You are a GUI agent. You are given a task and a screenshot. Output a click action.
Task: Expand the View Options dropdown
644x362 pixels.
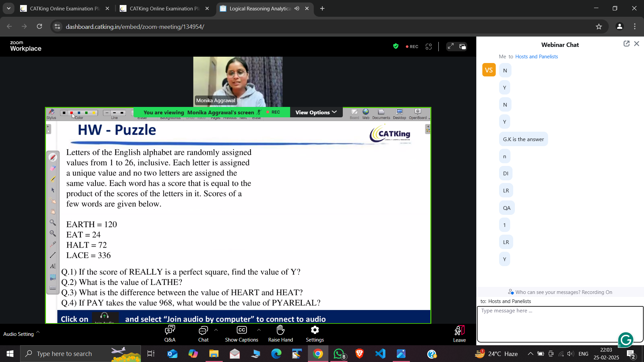pyautogui.click(x=316, y=112)
